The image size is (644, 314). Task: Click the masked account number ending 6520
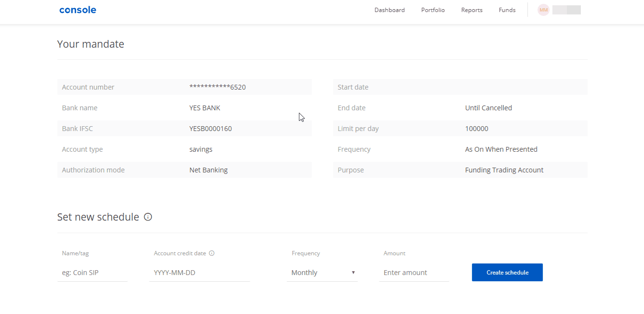tap(217, 87)
